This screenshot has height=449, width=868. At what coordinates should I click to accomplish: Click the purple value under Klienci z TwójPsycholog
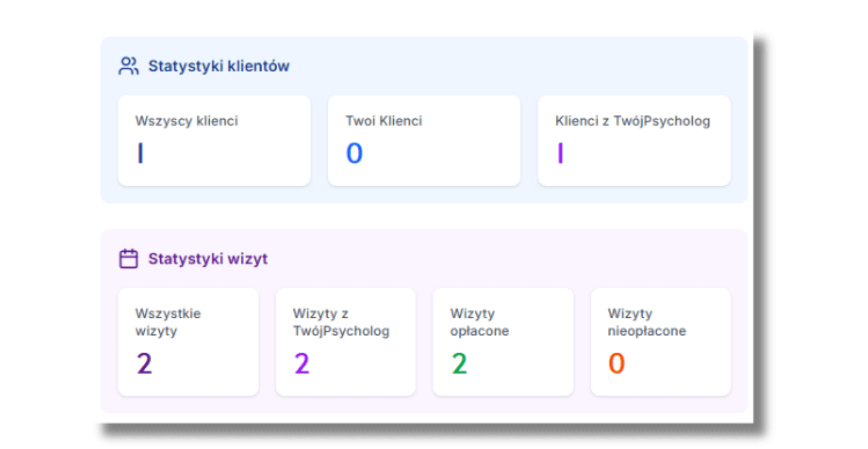pyautogui.click(x=560, y=153)
